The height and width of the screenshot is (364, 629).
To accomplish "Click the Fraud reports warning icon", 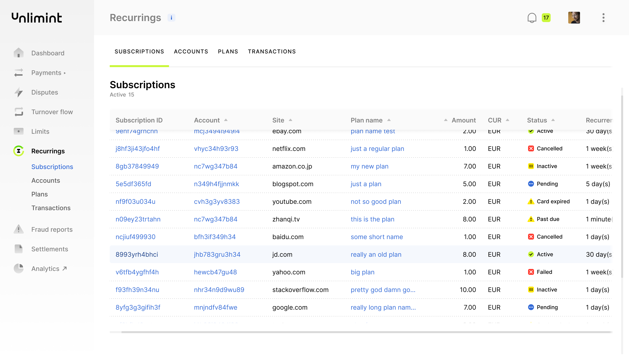I will [x=18, y=229].
